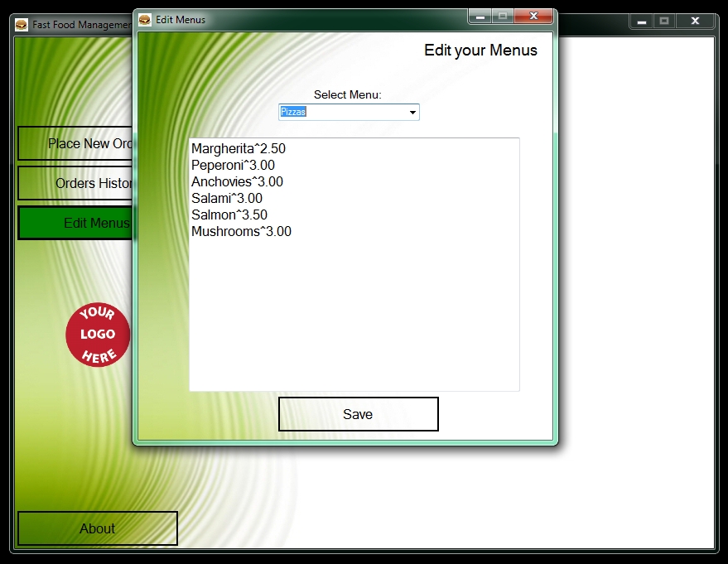Click the Anchovies^3.00 line
The height and width of the screenshot is (564, 728).
coord(237,181)
